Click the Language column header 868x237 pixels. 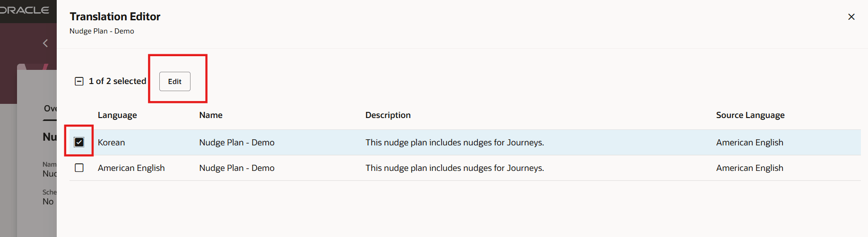point(117,115)
